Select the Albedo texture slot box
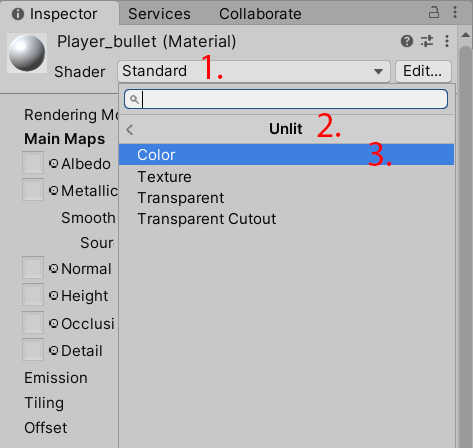The width and height of the screenshot is (473, 448). tap(33, 162)
